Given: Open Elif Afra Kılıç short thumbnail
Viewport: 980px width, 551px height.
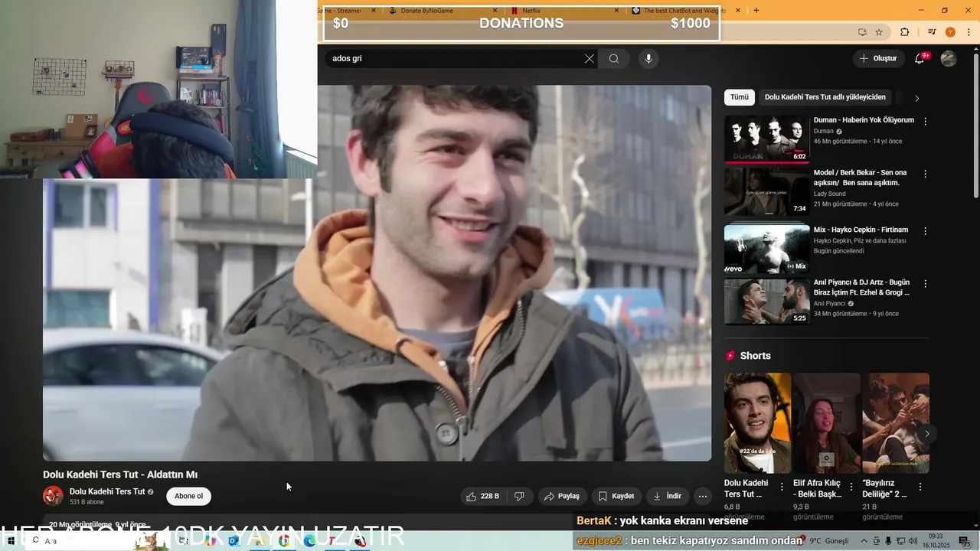Looking at the screenshot, I should [x=827, y=423].
